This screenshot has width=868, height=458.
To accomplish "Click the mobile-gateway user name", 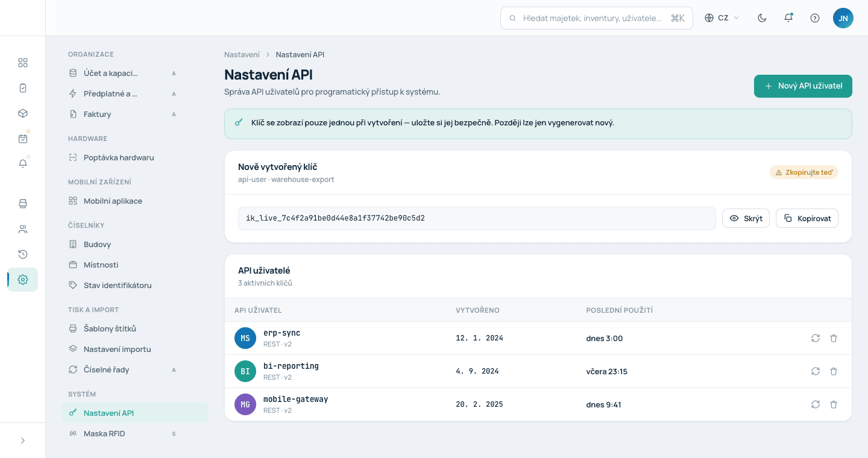I will [x=296, y=399].
